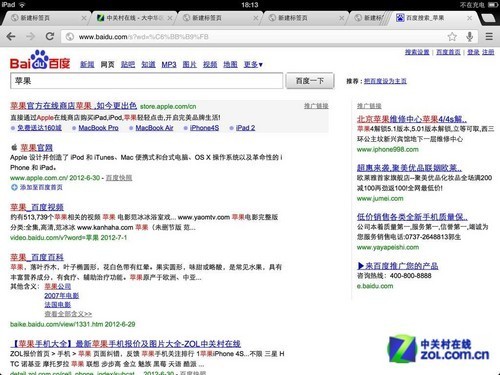Close the 中关村在线 tab
The height and width of the screenshot is (375, 500).
pos(170,18)
